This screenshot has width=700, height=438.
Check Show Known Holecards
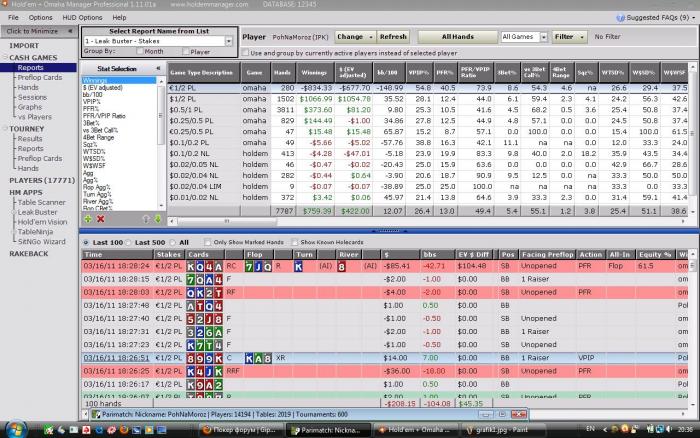[x=295, y=242]
